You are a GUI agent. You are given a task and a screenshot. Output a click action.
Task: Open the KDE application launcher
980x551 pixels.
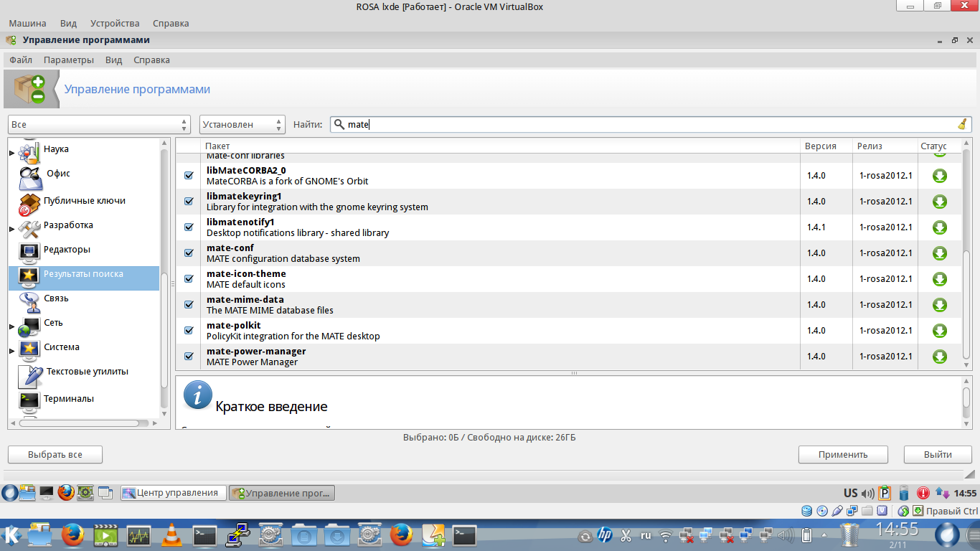[x=11, y=534]
